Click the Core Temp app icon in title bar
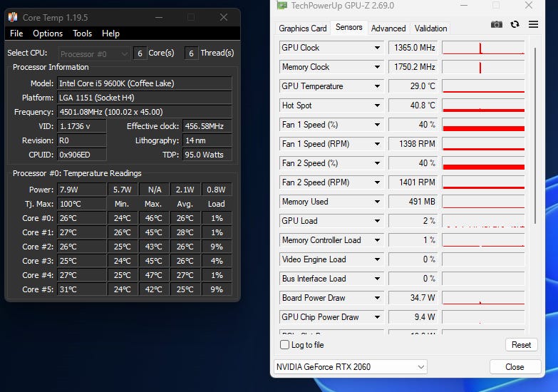Viewport: 558px width, 392px height. pos(13,17)
